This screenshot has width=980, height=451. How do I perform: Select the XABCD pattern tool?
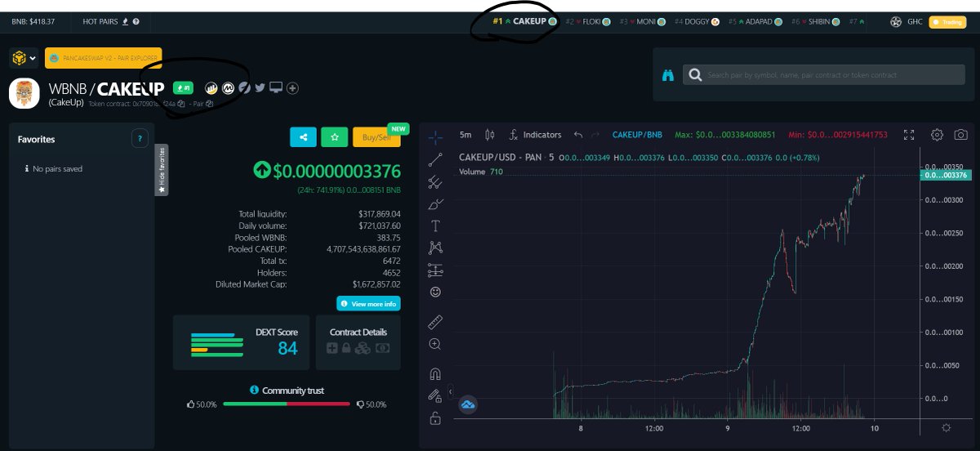coord(435,248)
